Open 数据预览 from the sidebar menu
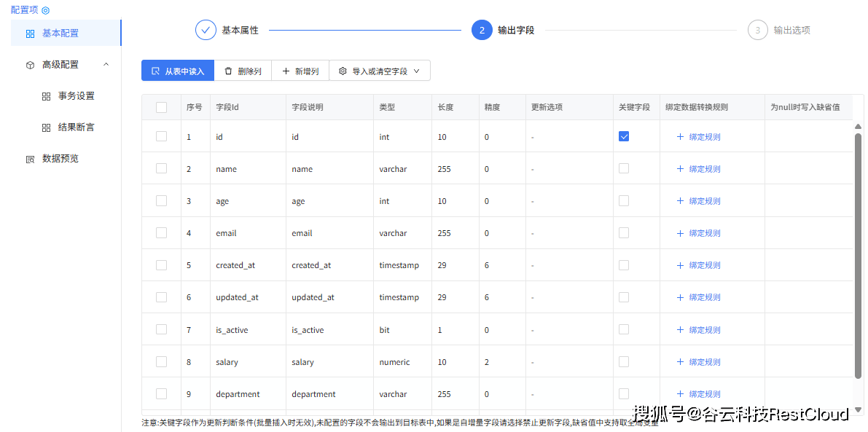The height and width of the screenshot is (432, 868). click(x=60, y=159)
